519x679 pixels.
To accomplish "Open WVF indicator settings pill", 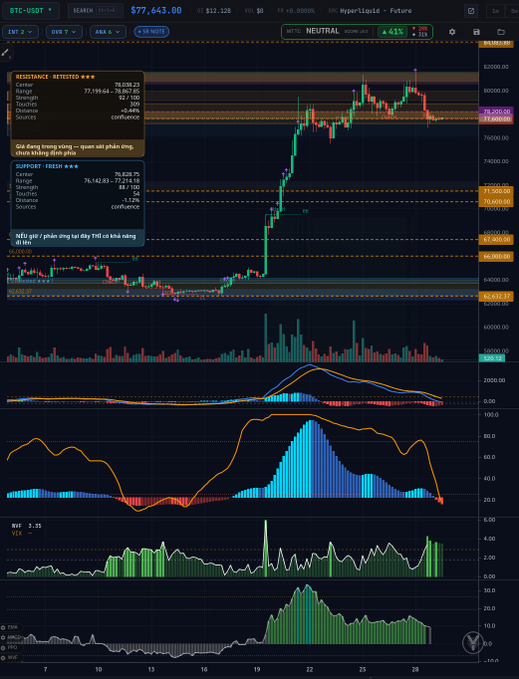I will click(10, 657).
